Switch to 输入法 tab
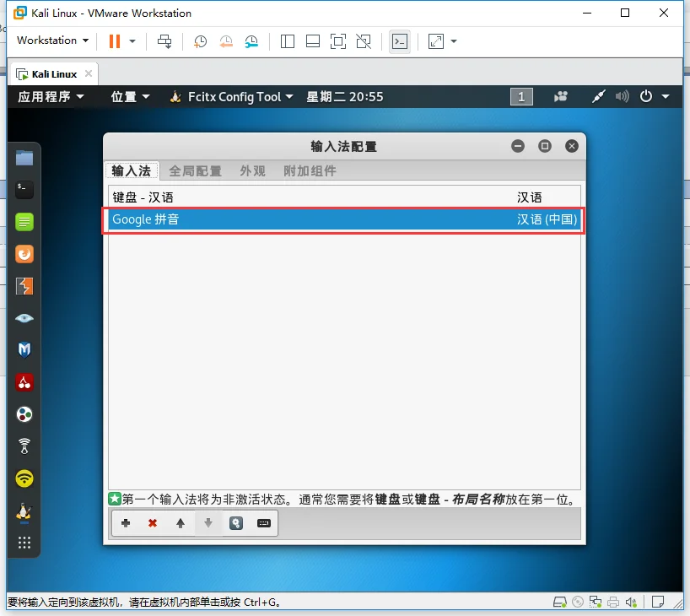The width and height of the screenshot is (690, 616). pyautogui.click(x=131, y=170)
